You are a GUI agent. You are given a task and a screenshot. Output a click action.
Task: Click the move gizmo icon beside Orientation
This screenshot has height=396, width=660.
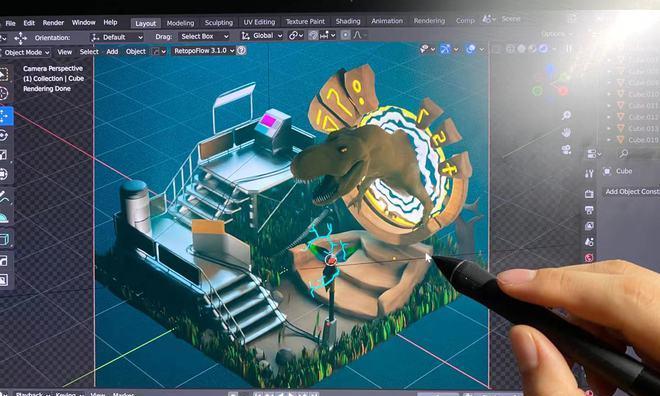click(20, 38)
